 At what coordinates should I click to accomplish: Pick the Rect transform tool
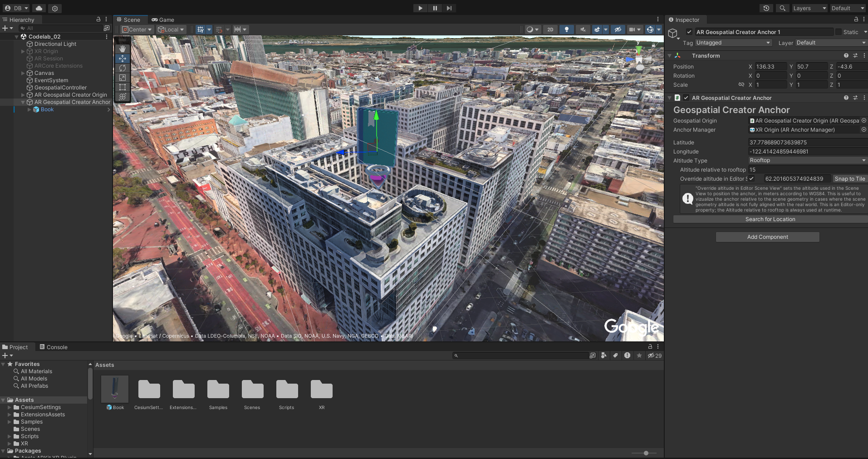point(123,87)
